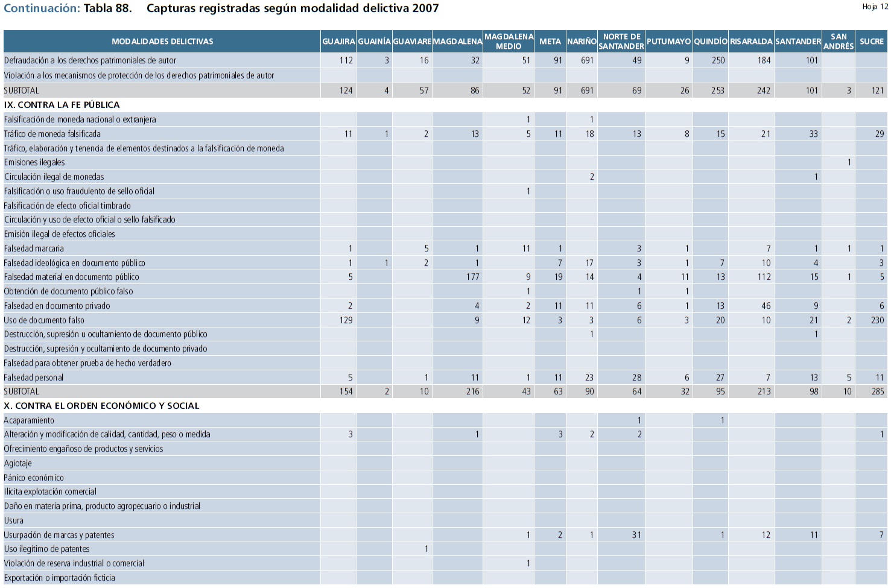Select the 'Falsedad personal' row label
Screen dimensions: 891x588
[x=34, y=378]
